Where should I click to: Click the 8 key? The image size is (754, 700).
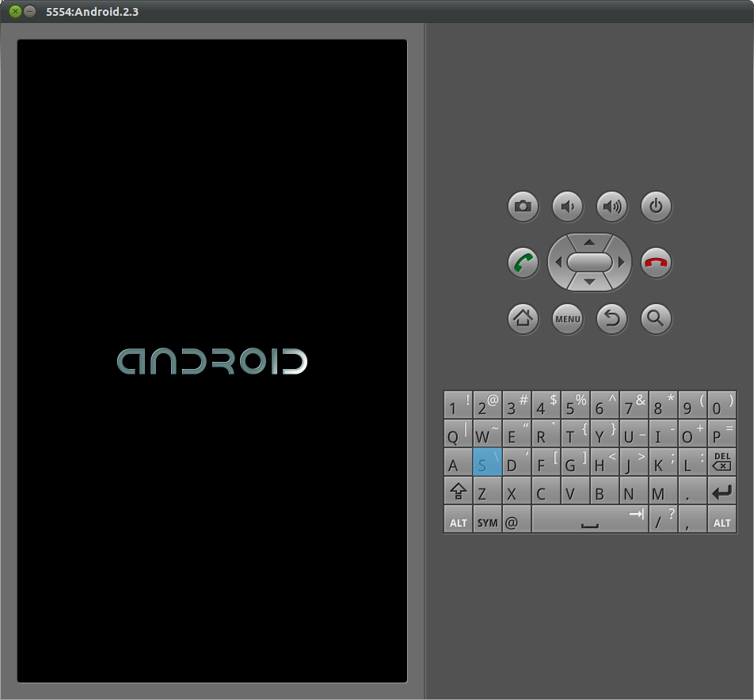click(x=663, y=405)
